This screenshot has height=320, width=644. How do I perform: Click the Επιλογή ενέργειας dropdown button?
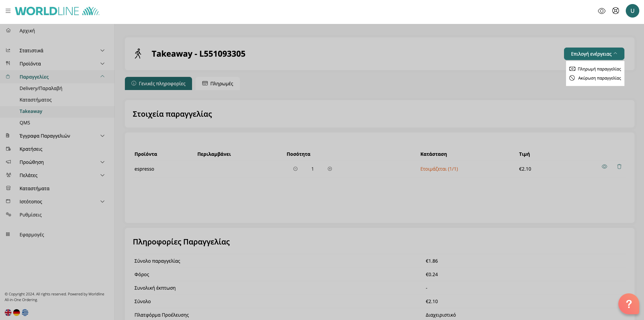[x=594, y=54]
